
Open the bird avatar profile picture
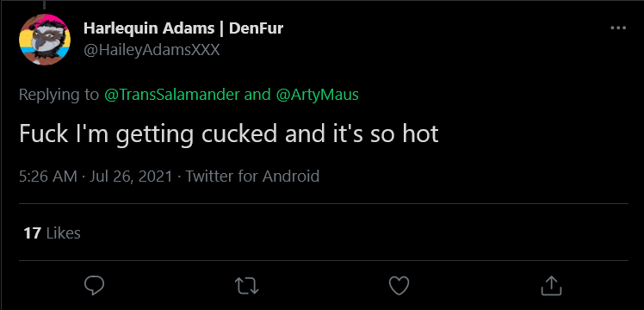pos(45,40)
